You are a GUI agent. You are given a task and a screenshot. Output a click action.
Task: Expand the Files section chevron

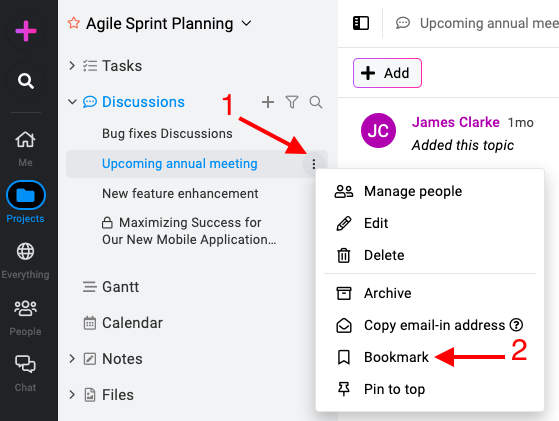click(x=72, y=395)
